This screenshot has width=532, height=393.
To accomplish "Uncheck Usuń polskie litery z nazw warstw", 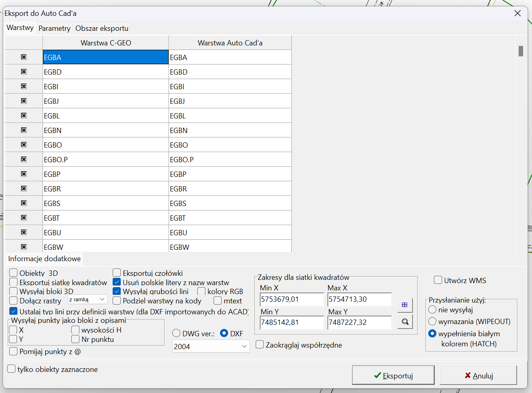I will (x=117, y=282).
